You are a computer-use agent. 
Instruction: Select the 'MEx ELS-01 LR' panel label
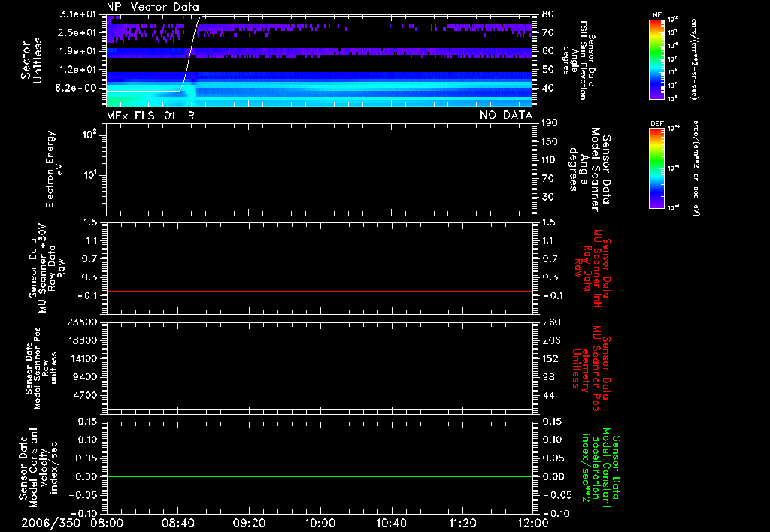pos(150,115)
